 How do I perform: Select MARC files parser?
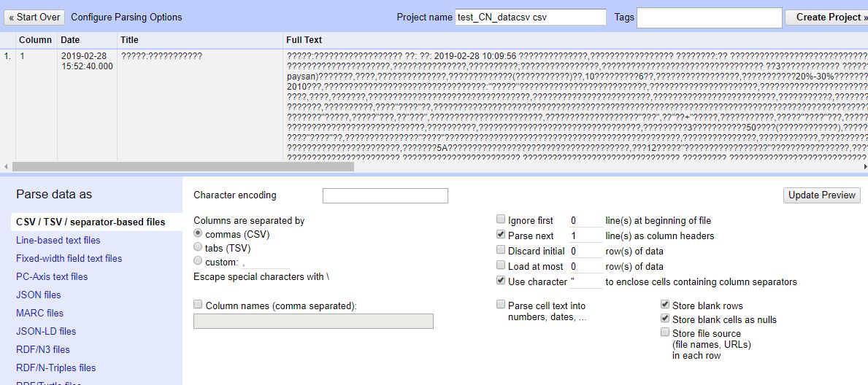click(40, 313)
